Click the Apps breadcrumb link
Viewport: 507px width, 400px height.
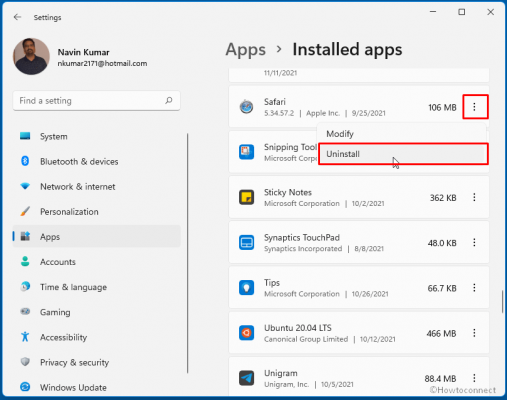[246, 50]
